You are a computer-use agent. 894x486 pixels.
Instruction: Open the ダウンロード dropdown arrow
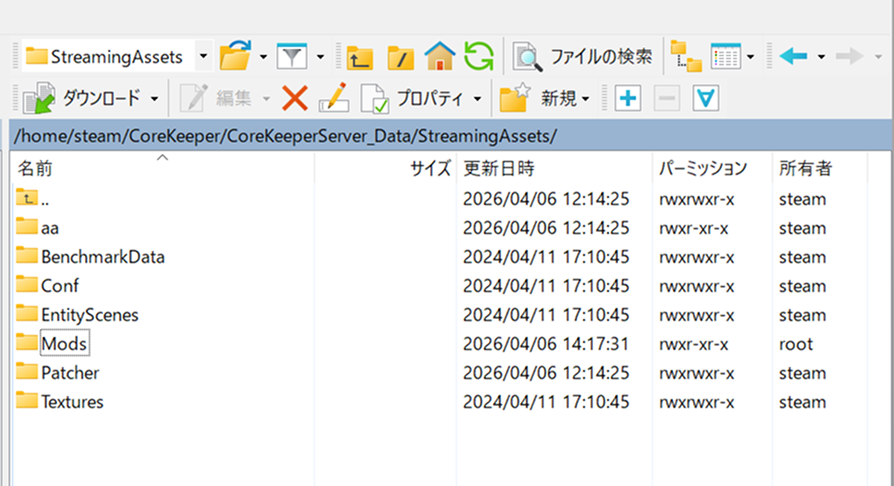(155, 98)
